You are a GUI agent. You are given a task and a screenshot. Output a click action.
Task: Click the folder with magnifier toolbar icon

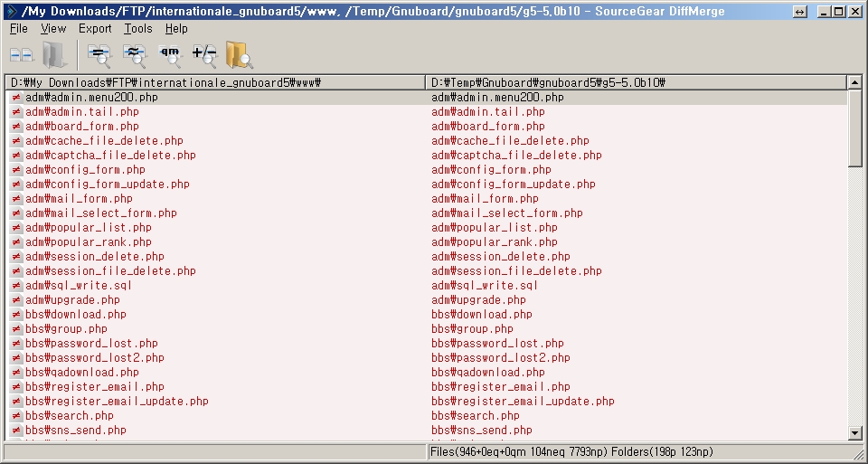click(239, 55)
